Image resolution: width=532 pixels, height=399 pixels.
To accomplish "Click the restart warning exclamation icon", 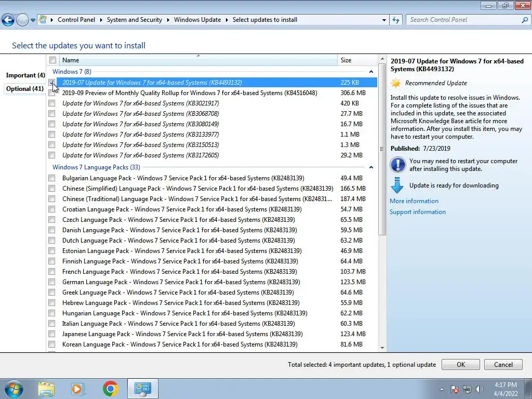I will tap(397, 165).
